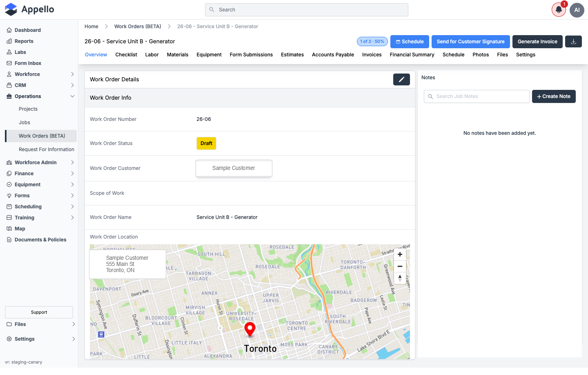Focus the top Search field

pyautogui.click(x=307, y=10)
